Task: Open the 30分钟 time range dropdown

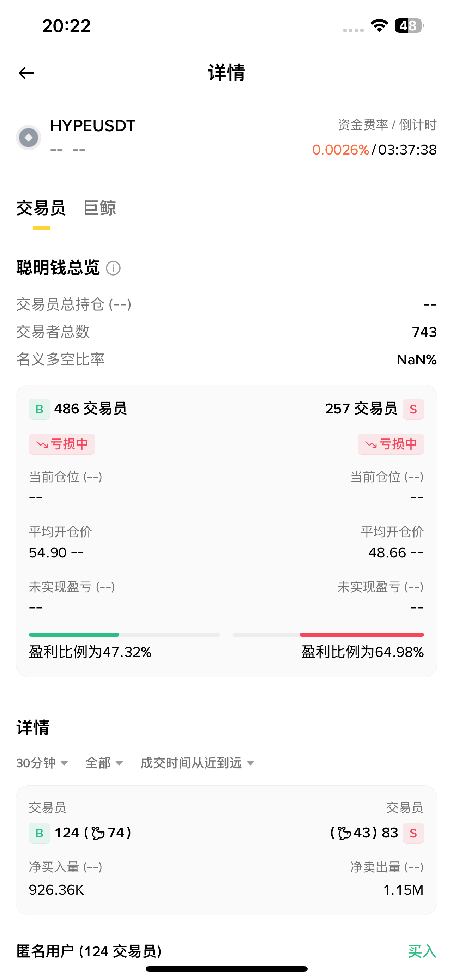Action: pos(42,763)
